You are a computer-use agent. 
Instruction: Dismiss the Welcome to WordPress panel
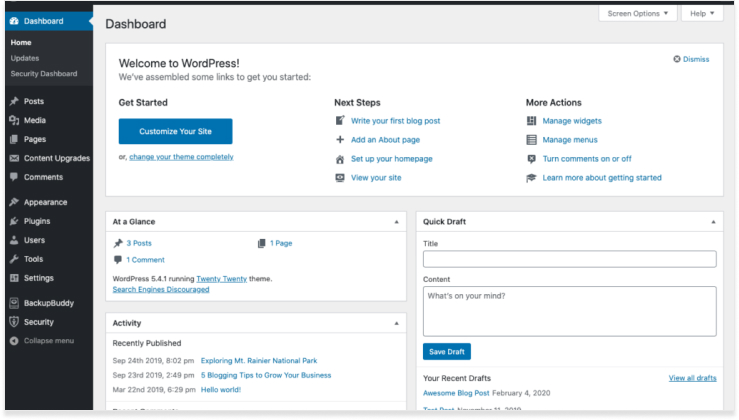691,59
